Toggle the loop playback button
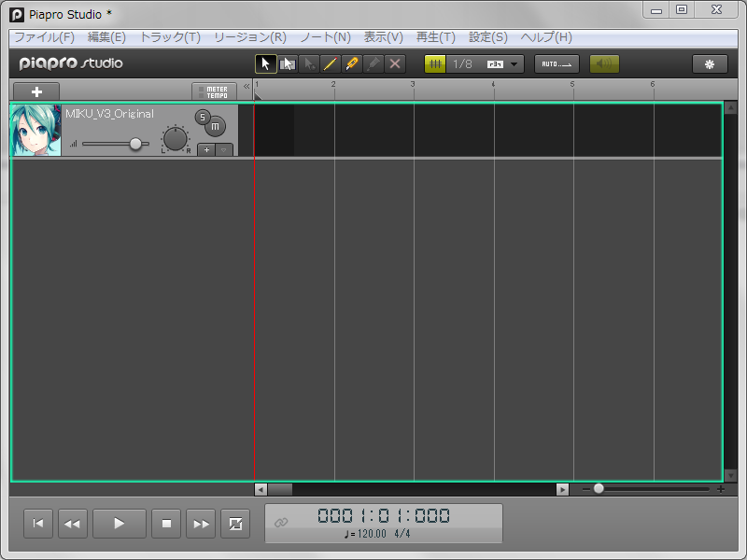 click(235, 524)
